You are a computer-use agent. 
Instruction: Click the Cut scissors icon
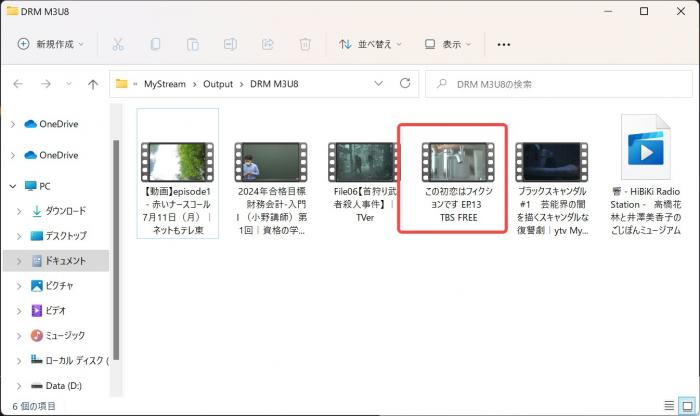coord(118,44)
